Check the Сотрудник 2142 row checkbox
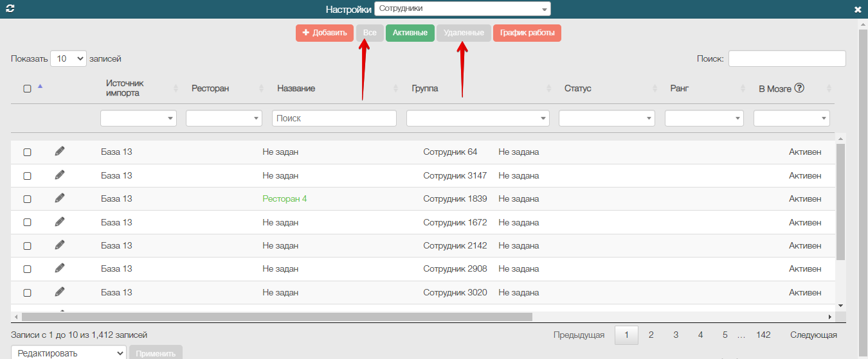The image size is (868, 359). (x=27, y=246)
